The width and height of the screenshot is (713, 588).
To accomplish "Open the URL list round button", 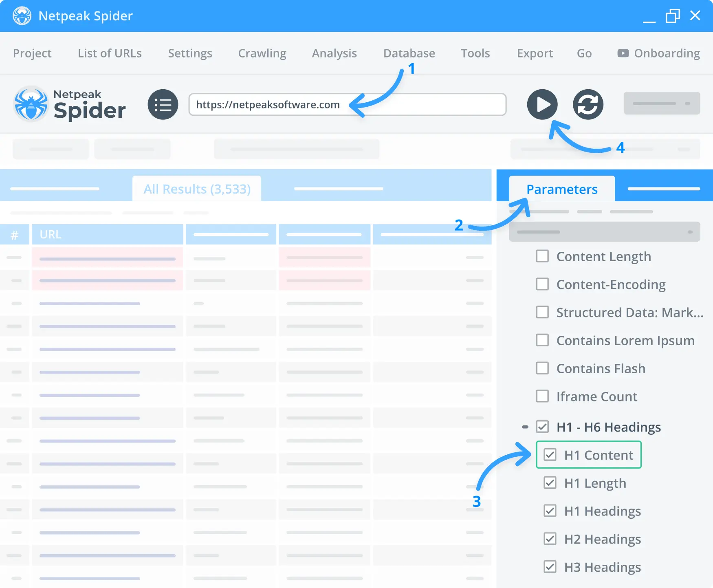I will click(x=163, y=105).
